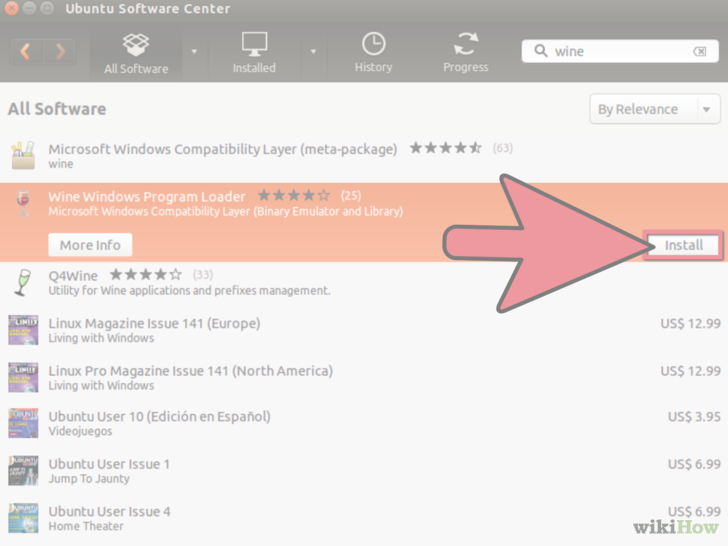This screenshot has height=546, width=728.
Task: Select Microsoft Windows Compatibility Layer meta-package
Action: click(x=364, y=156)
